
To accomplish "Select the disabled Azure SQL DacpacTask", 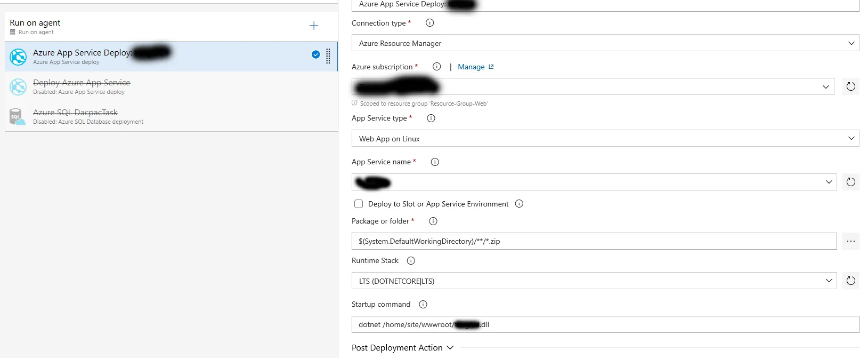I will pos(171,116).
